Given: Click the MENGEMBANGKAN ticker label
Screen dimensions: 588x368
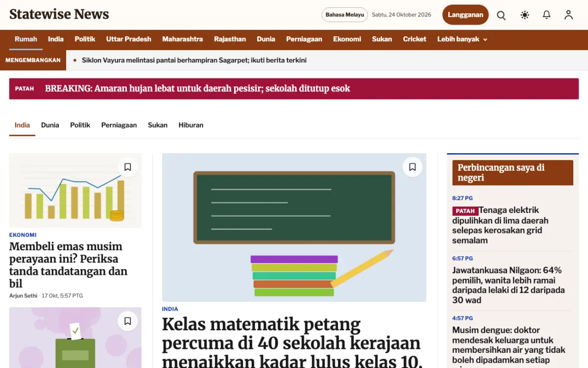Looking at the screenshot, I should (x=33, y=60).
